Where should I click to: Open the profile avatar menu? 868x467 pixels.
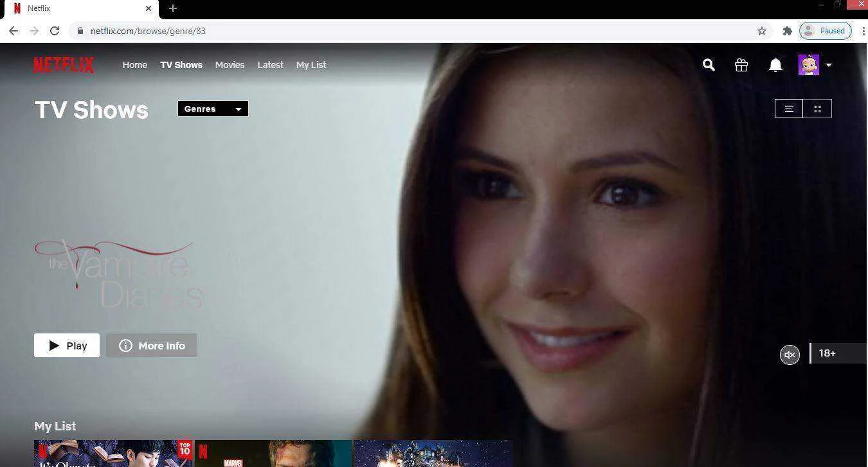[808, 65]
